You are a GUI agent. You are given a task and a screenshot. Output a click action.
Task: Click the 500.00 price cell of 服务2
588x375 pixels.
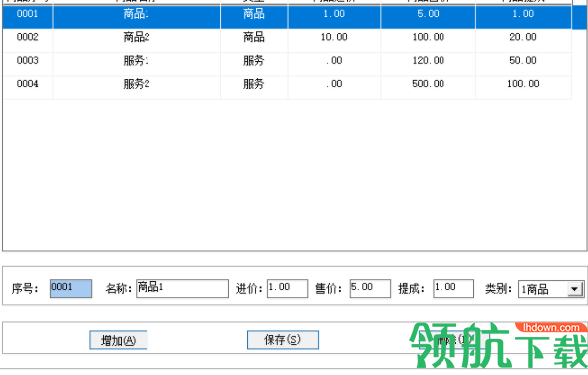click(x=429, y=87)
